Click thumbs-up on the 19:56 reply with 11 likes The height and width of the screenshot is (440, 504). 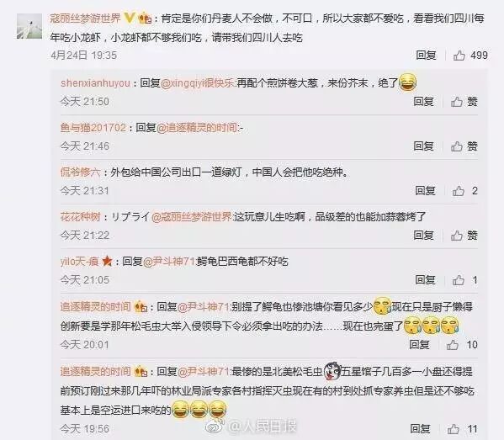tap(454, 429)
